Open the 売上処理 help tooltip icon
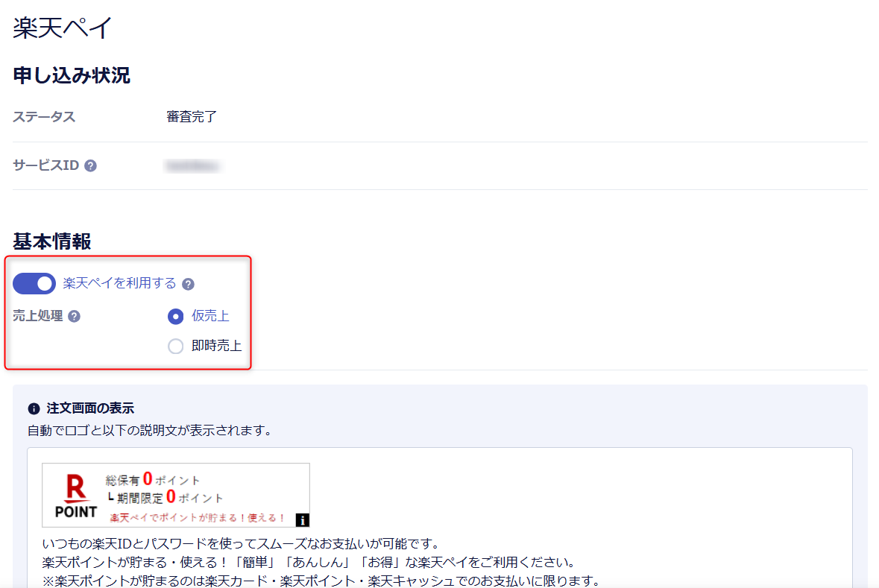 pyautogui.click(x=74, y=317)
